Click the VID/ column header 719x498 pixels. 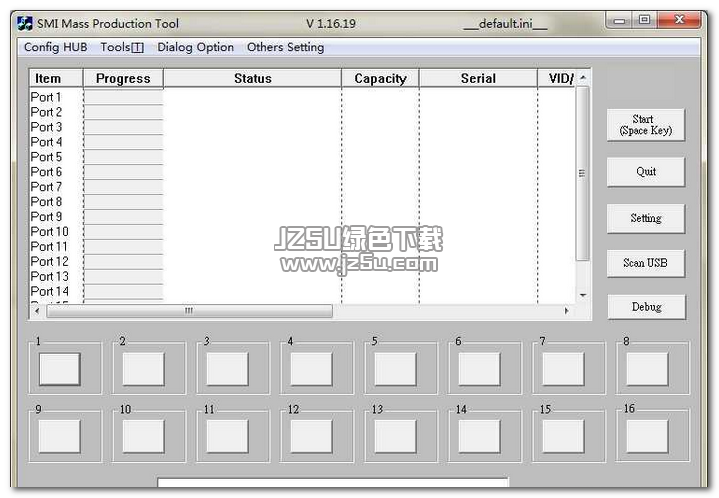coord(556,78)
